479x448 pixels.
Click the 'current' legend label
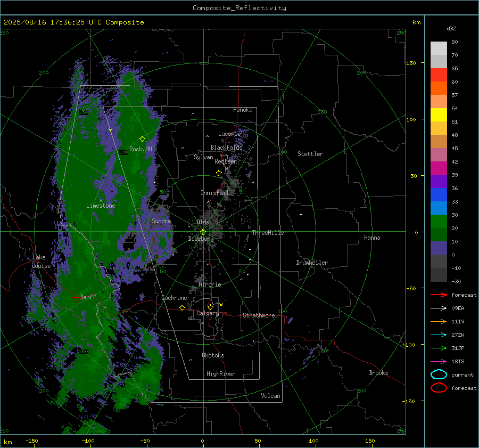(x=463, y=375)
